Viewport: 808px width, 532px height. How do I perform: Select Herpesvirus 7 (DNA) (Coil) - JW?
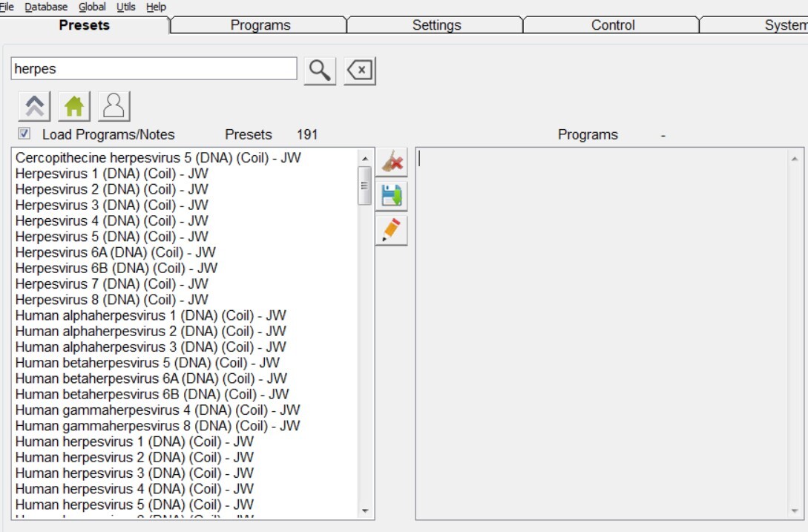click(x=112, y=284)
